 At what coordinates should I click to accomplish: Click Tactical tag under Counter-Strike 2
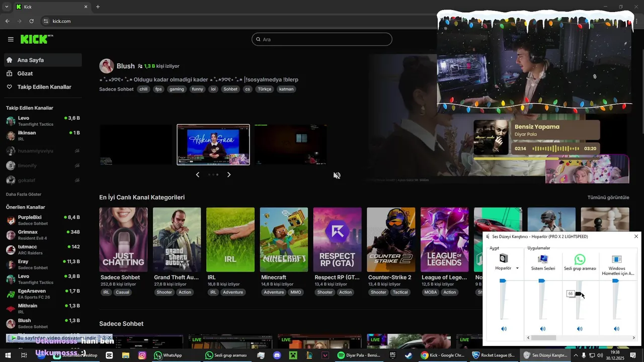(x=400, y=292)
